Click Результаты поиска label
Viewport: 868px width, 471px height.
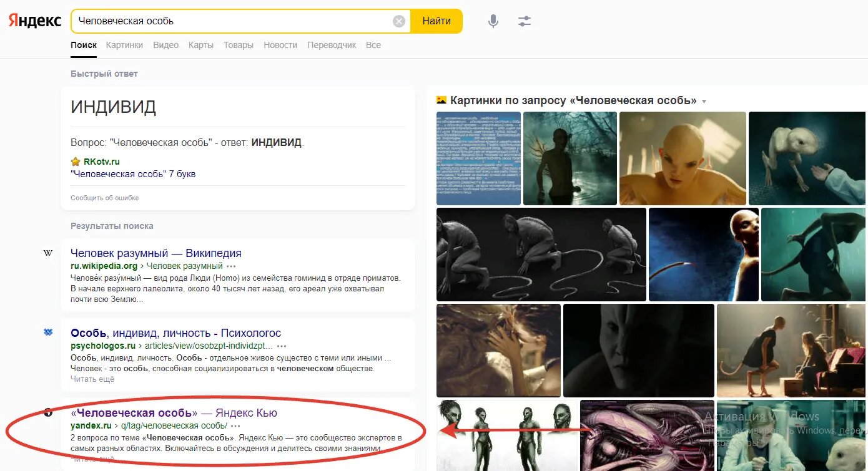click(x=112, y=226)
